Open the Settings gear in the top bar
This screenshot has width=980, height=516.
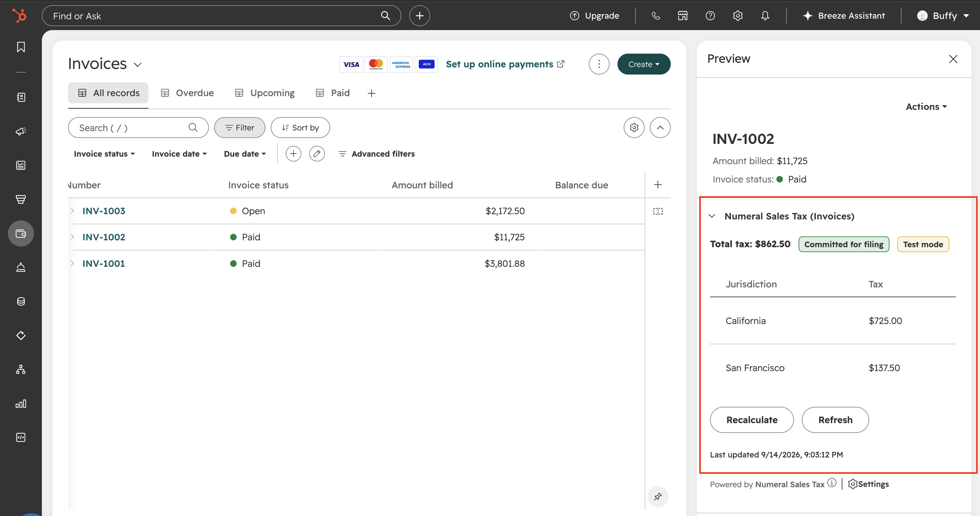point(738,16)
